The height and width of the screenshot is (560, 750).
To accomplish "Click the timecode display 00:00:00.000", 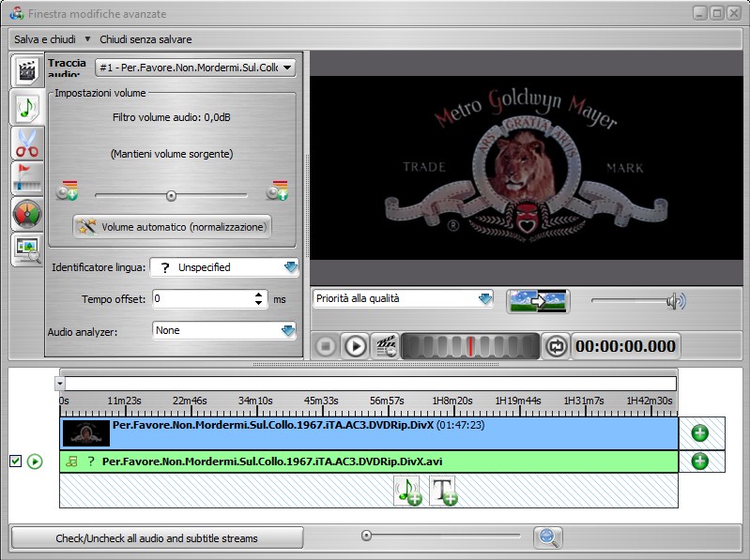I will pos(626,346).
